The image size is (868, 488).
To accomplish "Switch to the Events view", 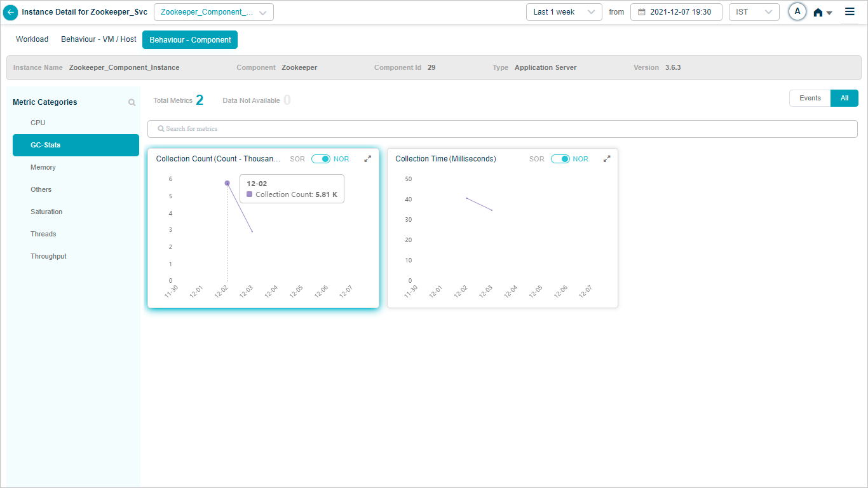I will (810, 98).
